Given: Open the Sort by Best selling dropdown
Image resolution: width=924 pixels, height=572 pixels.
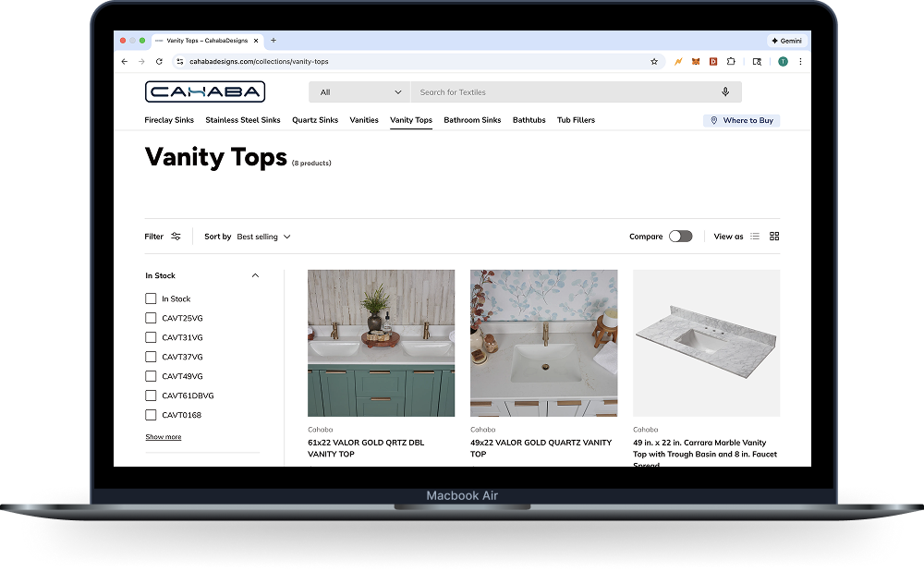Looking at the screenshot, I should point(263,237).
